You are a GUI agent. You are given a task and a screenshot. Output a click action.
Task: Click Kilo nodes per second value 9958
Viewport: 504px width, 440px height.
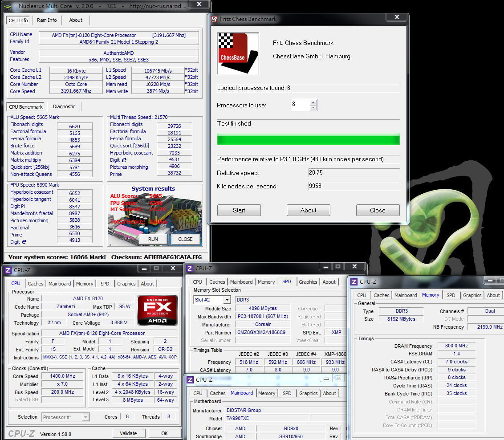[x=354, y=186]
